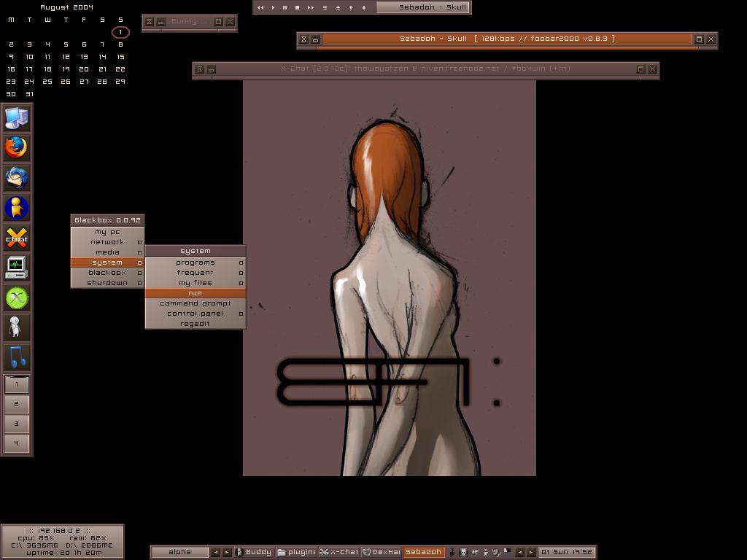Click date 31 in August calendar
The height and width of the screenshot is (560, 747).
pyautogui.click(x=29, y=94)
